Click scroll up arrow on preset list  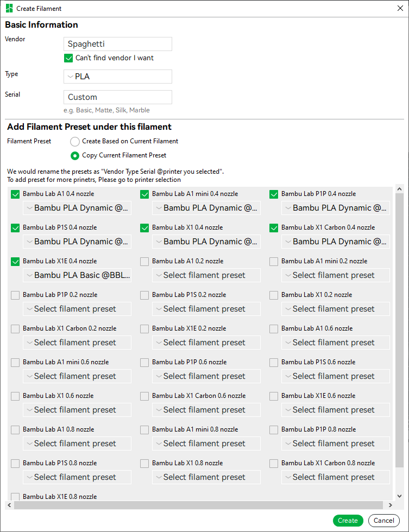[400, 189]
